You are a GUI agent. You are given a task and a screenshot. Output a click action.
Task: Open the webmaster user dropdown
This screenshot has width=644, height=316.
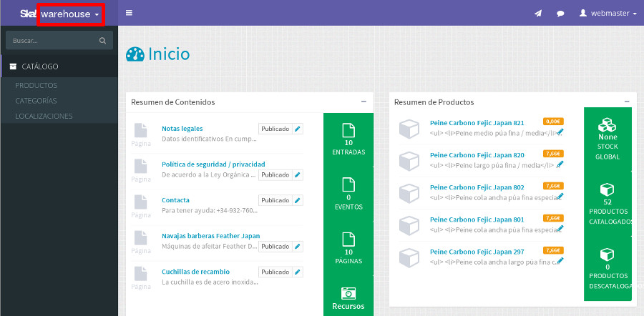608,13
